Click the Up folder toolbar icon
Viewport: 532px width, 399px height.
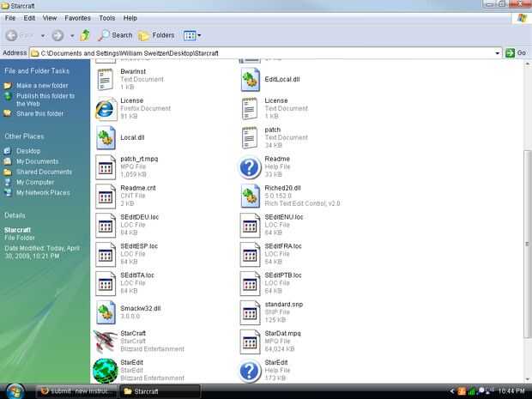click(x=85, y=35)
